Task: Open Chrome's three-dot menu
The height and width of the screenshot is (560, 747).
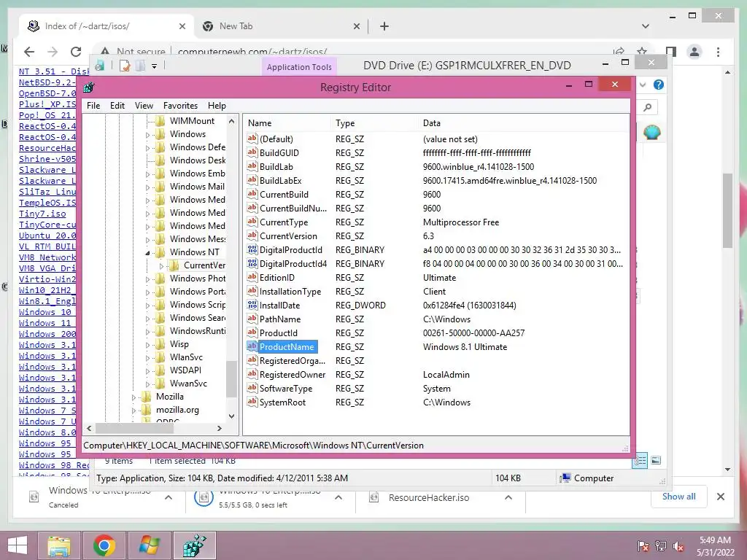Action: [x=719, y=52]
